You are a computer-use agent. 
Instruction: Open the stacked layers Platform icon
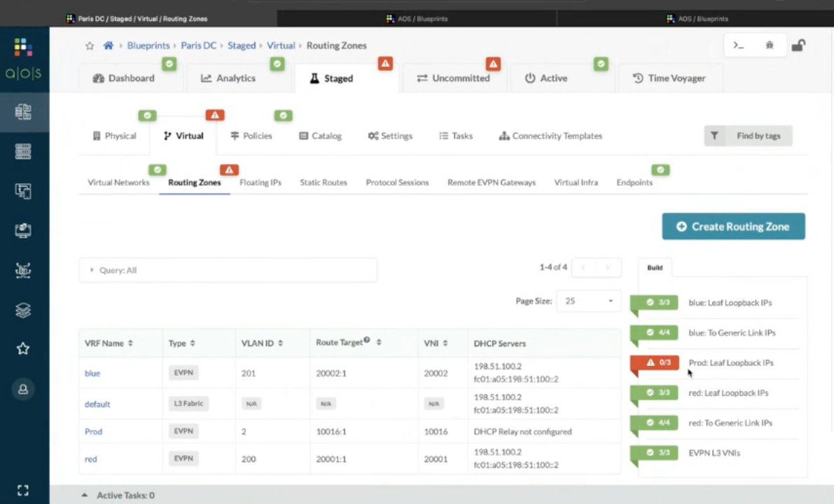pyautogui.click(x=23, y=310)
